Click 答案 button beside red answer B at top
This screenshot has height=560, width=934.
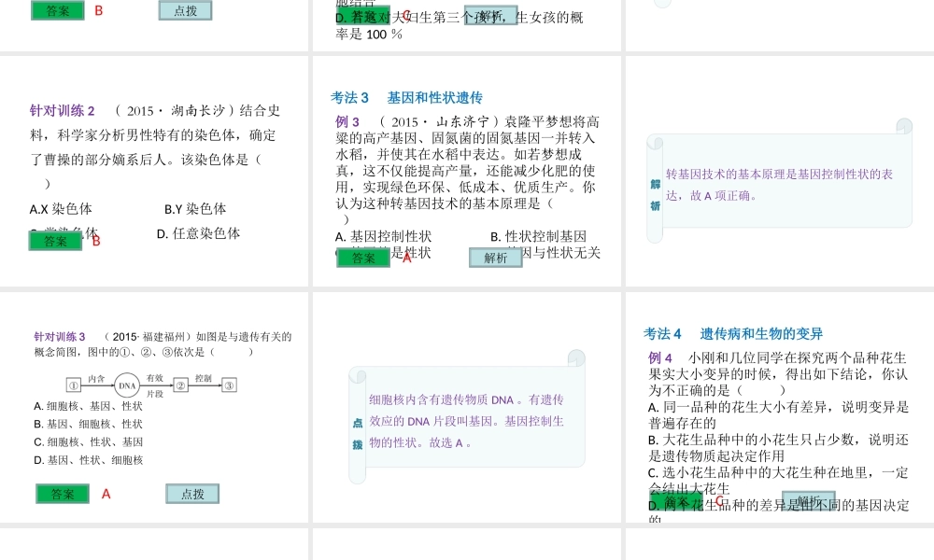58,10
